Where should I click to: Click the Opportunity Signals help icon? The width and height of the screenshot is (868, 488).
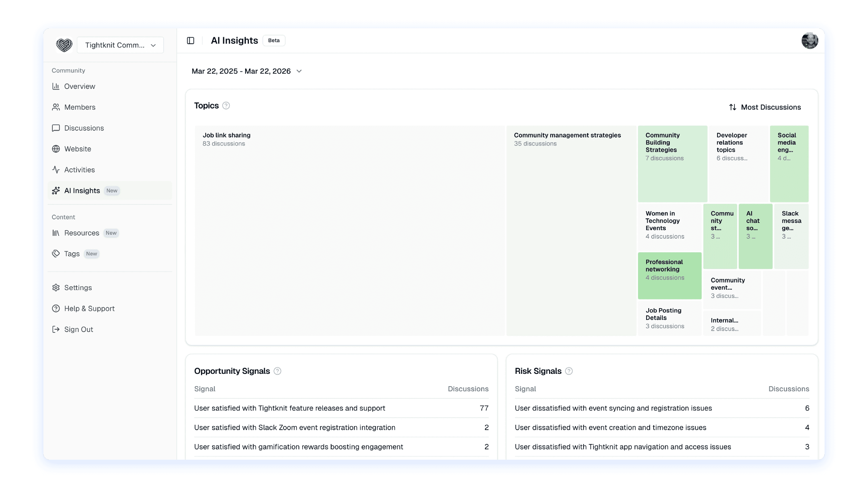click(277, 371)
